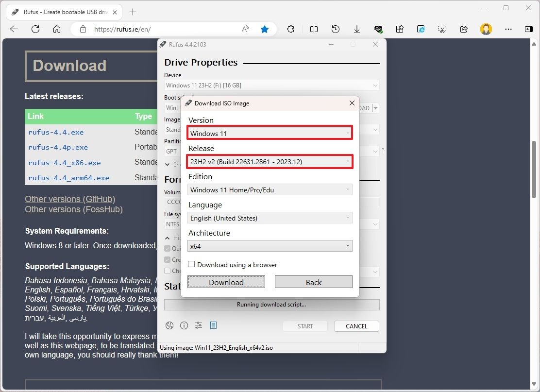The height and width of the screenshot is (392, 540).
Task: Click the Download button in the ISO dialog
Action: coord(226,282)
